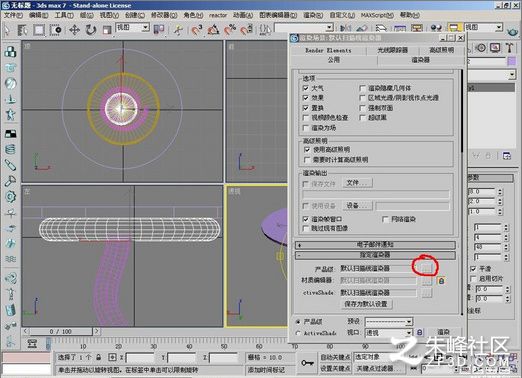This screenshot has width=522, height=378.
Task: Switch to the 渲染器 tab
Action: [420, 60]
